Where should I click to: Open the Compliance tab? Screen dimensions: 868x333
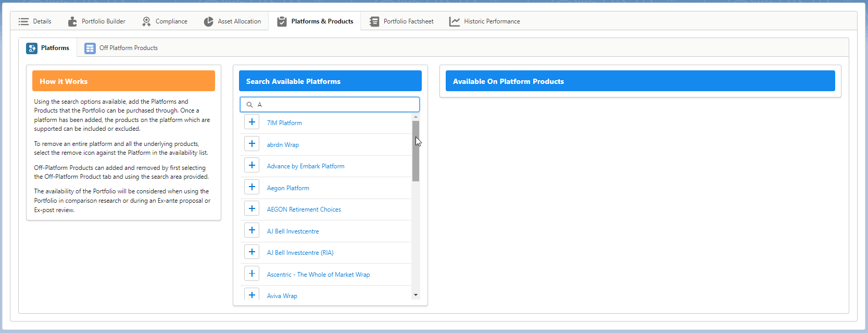tap(165, 21)
